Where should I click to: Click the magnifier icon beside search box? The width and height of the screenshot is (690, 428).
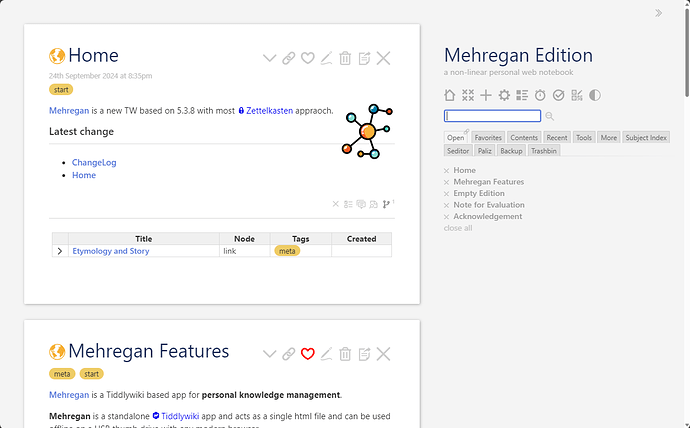[x=549, y=116]
